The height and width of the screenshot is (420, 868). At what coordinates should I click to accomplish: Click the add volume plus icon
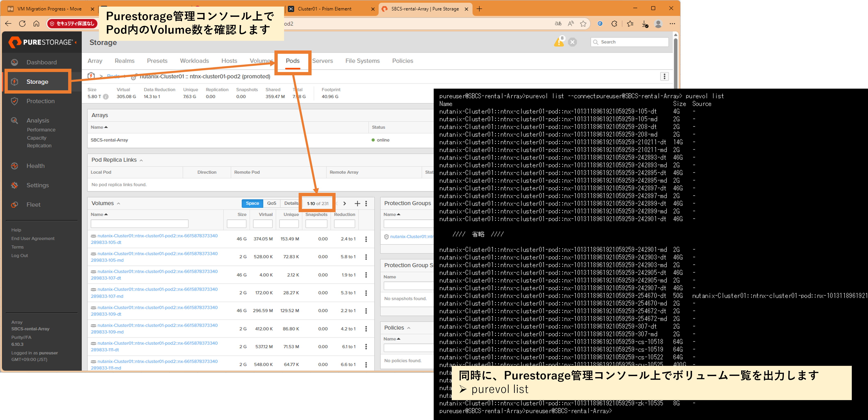click(358, 203)
